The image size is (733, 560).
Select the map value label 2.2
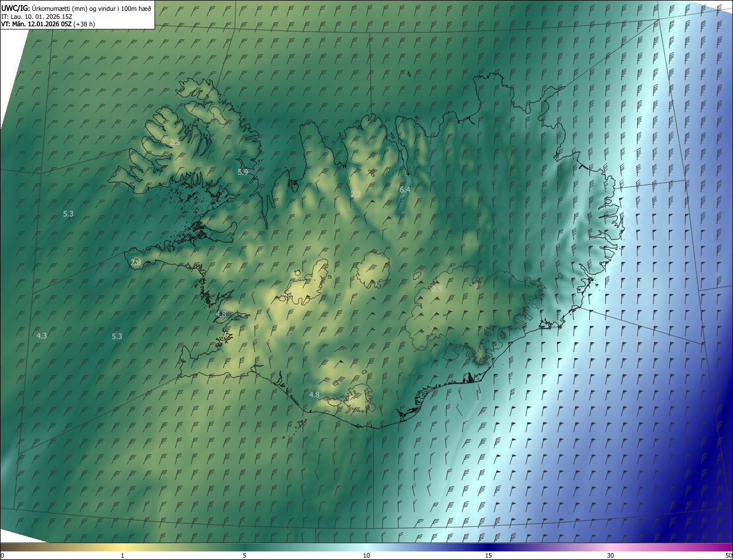click(356, 195)
